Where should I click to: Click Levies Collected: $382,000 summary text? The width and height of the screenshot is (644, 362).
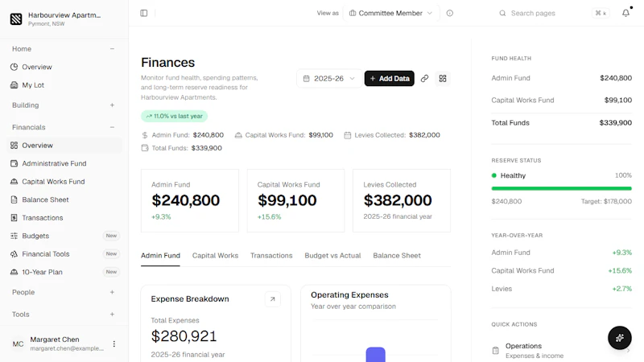(392, 135)
